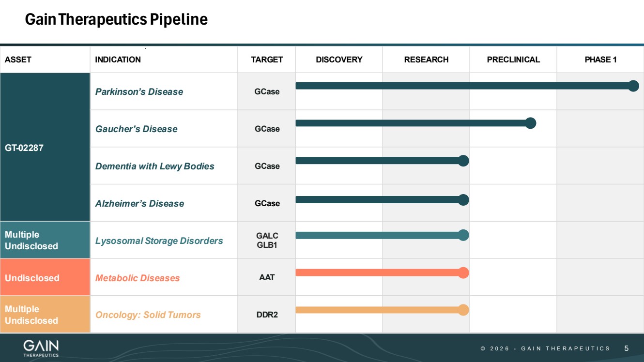Click the Gaucher's Disease indication label

136,129
